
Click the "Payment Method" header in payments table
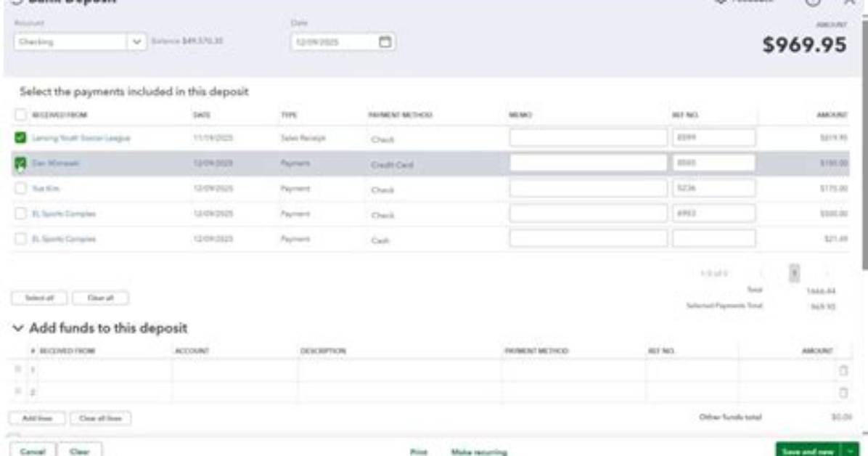[x=400, y=115]
